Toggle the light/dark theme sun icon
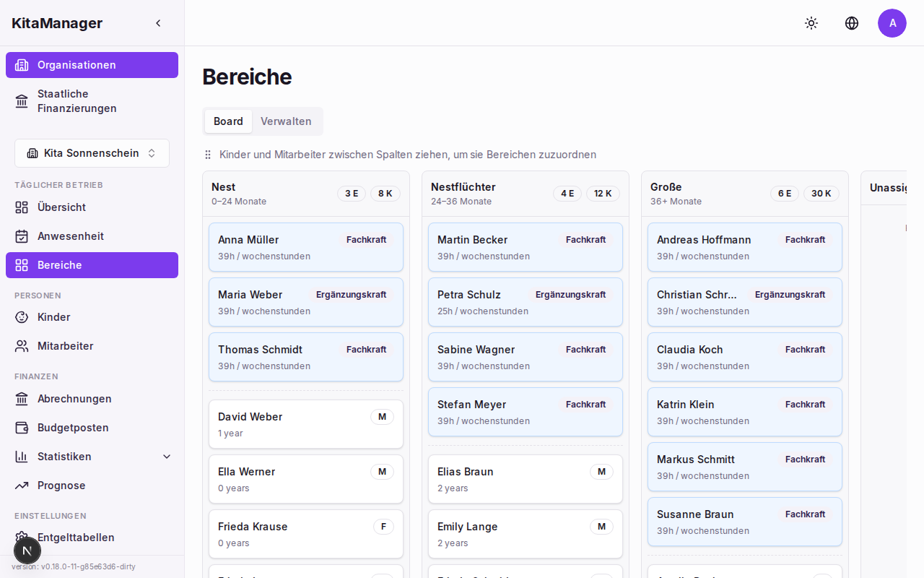 coord(811,23)
